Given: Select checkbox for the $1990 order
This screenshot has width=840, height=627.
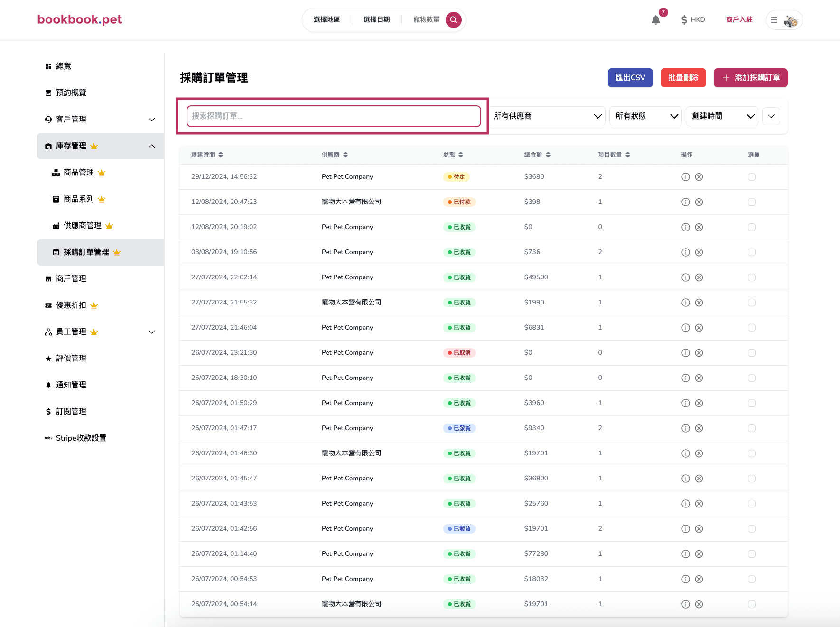Looking at the screenshot, I should [x=752, y=303].
